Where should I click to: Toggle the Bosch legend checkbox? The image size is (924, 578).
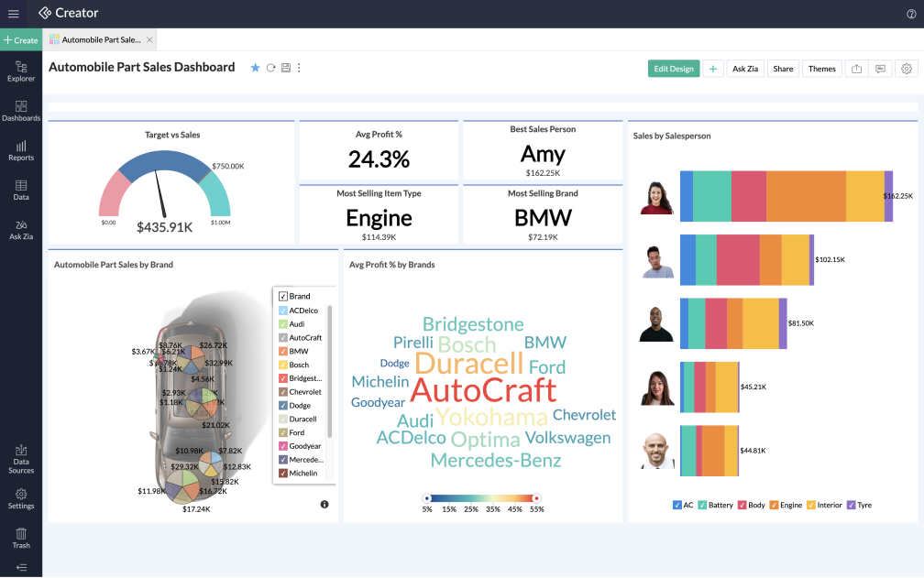click(283, 365)
